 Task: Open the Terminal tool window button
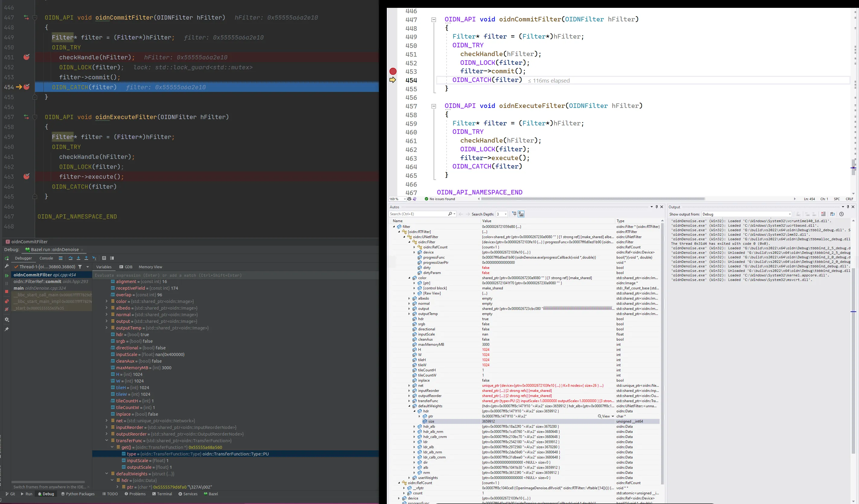162,494
